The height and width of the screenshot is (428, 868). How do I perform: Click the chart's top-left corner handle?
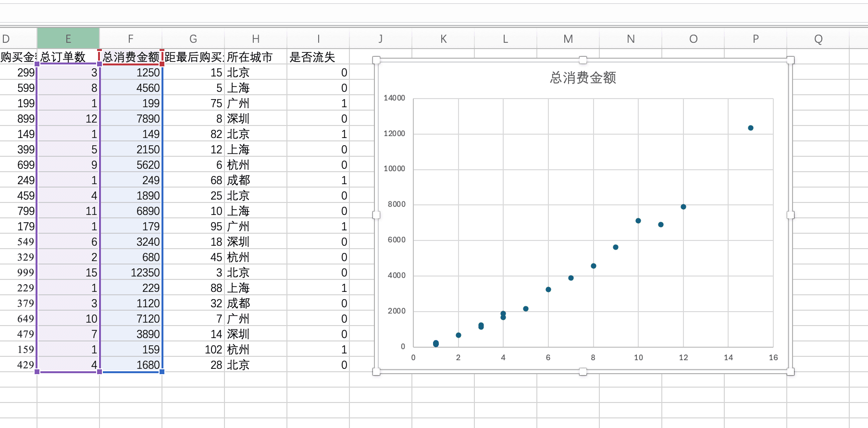point(376,60)
